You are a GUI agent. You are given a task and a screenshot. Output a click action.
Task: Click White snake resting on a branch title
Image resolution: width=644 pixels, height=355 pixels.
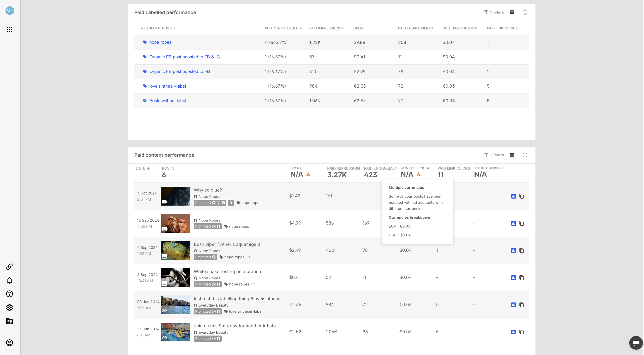pyautogui.click(x=228, y=271)
